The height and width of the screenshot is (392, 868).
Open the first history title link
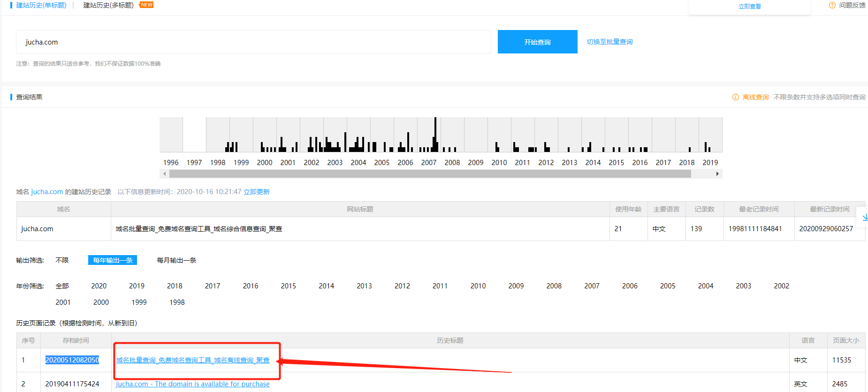193,360
